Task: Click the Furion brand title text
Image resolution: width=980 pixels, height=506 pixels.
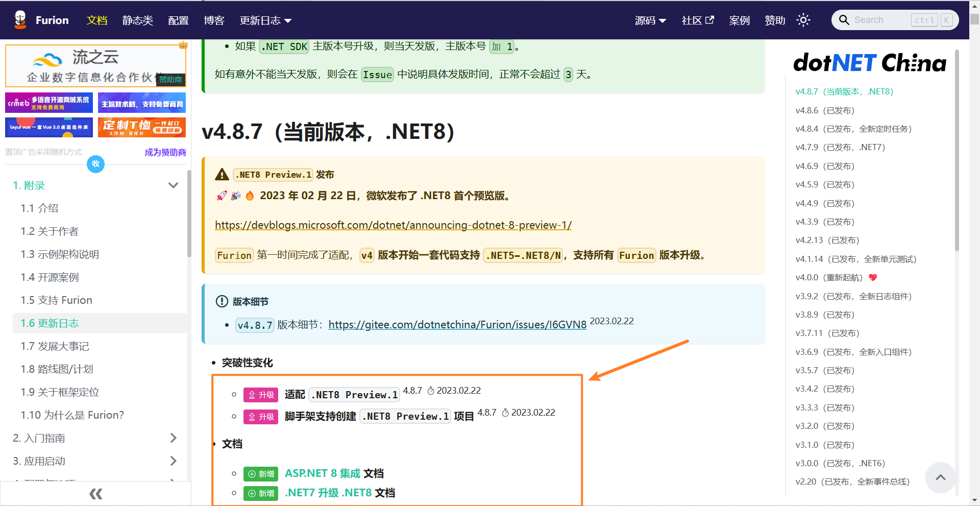Action: (x=52, y=20)
